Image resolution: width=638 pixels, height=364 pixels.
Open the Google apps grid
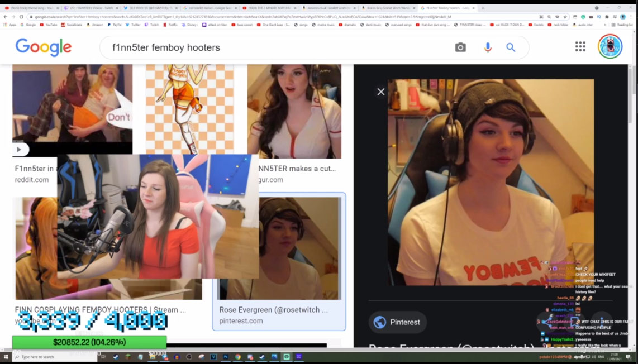(580, 46)
